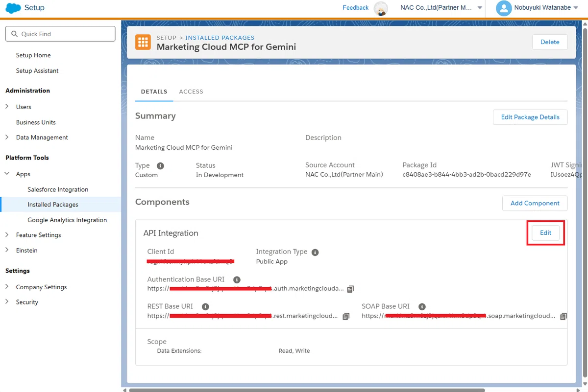Click the horizontal scrollbar at bottom
This screenshot has width=588, height=392.
pyautogui.click(x=306, y=390)
